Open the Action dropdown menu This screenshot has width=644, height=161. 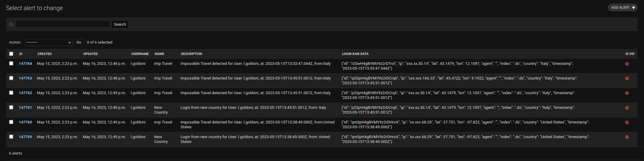click(x=49, y=42)
